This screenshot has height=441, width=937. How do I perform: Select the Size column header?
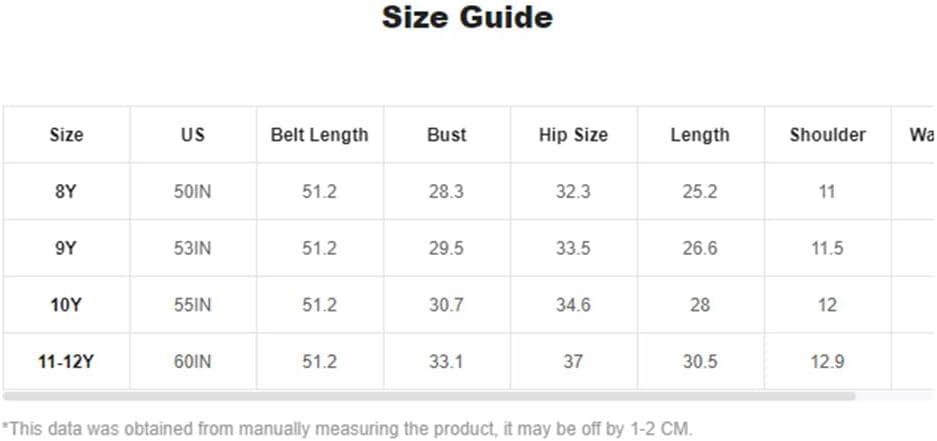coord(66,134)
